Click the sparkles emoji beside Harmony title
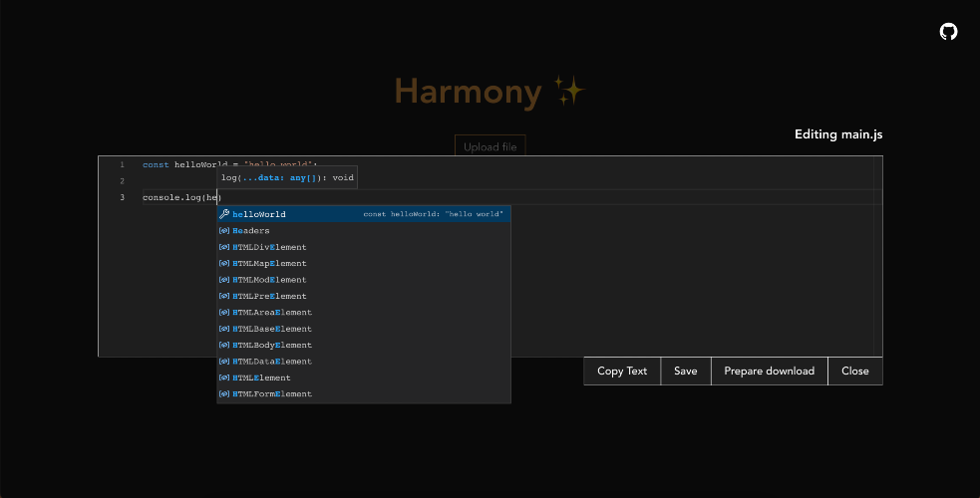 click(x=569, y=92)
